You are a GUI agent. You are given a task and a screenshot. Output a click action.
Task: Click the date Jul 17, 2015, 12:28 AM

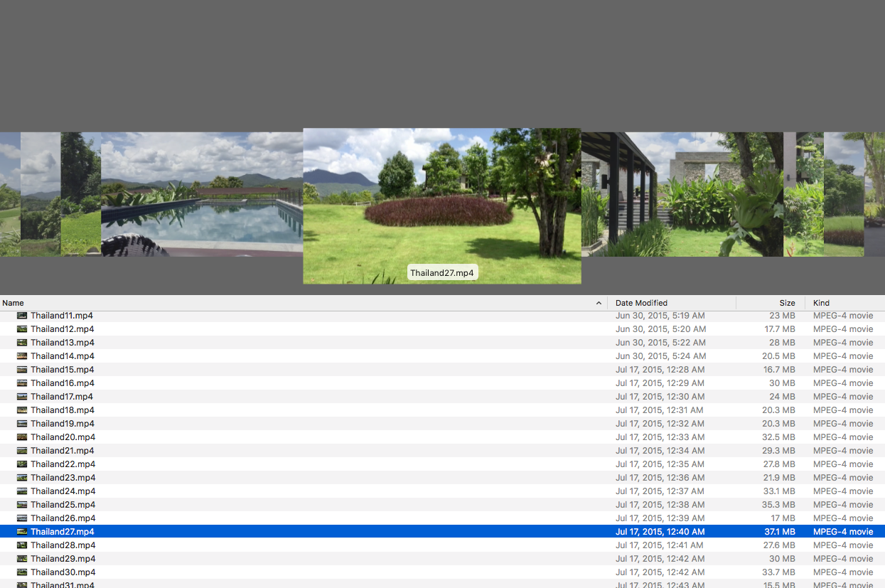660,370
